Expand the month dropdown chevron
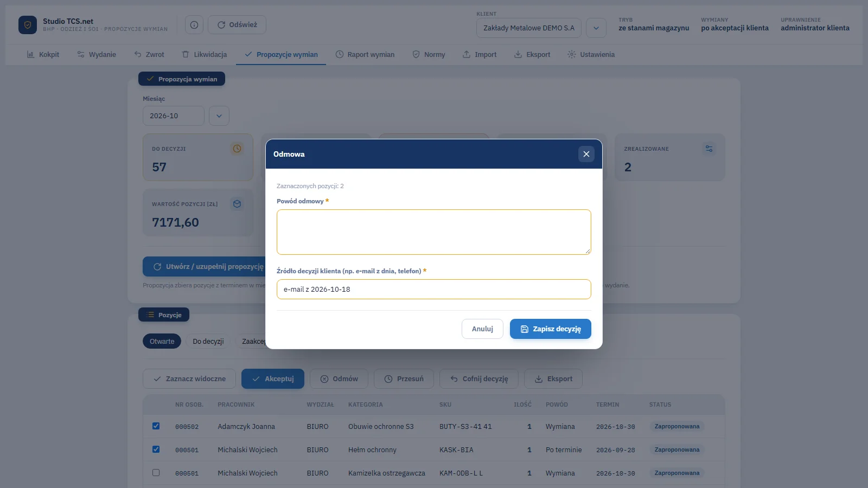868x488 pixels. coord(219,116)
